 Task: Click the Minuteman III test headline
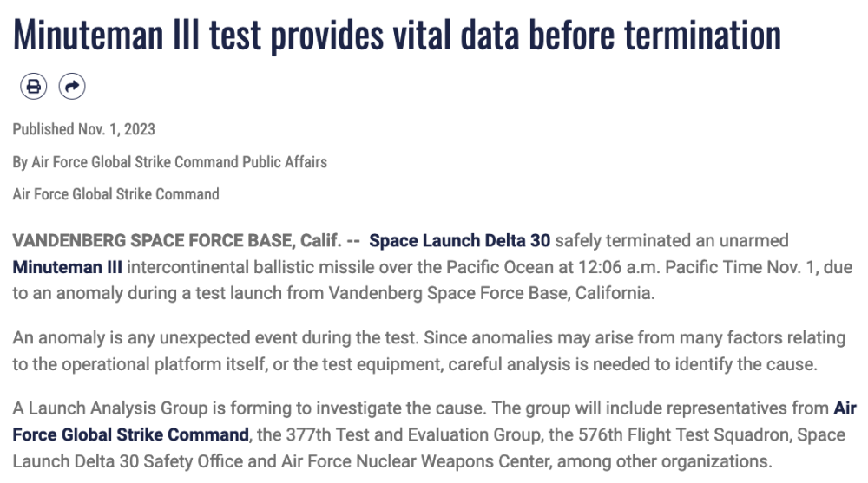pos(397,35)
